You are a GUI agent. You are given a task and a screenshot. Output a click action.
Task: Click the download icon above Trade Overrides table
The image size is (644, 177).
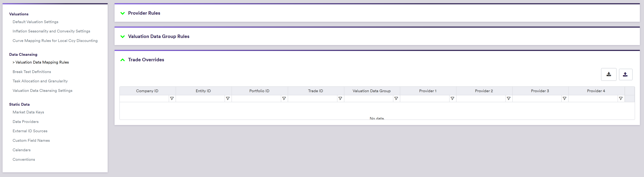(608, 74)
